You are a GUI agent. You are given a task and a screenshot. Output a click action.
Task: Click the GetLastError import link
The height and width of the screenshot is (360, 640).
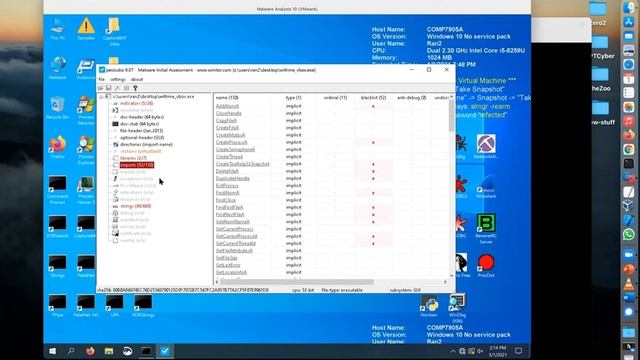coord(228,265)
